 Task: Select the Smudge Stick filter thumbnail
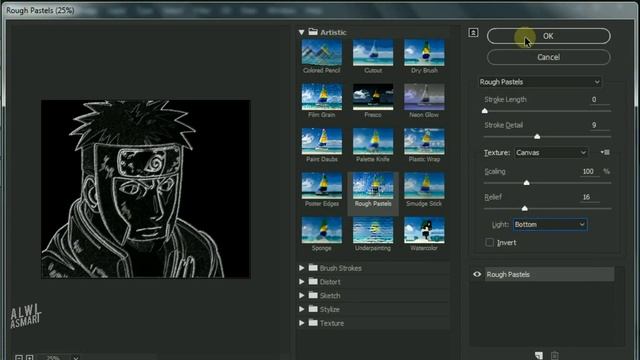(424, 186)
